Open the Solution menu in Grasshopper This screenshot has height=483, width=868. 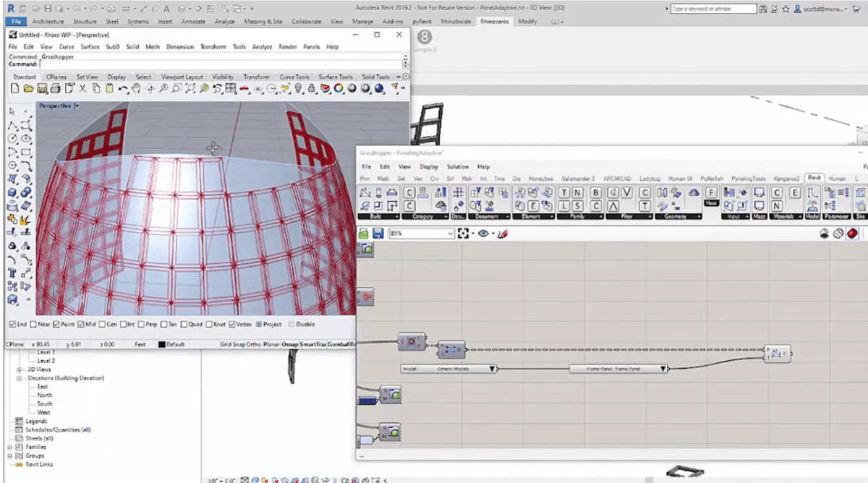pyautogui.click(x=457, y=167)
